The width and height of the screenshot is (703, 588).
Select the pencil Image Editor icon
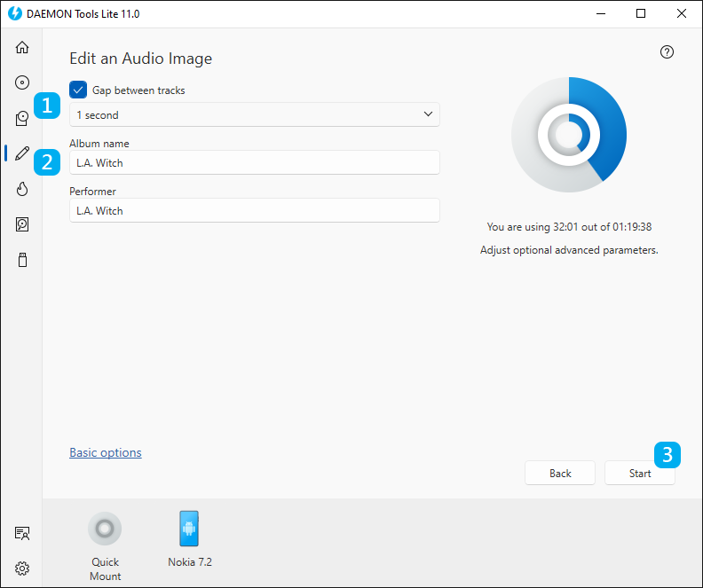(x=22, y=153)
